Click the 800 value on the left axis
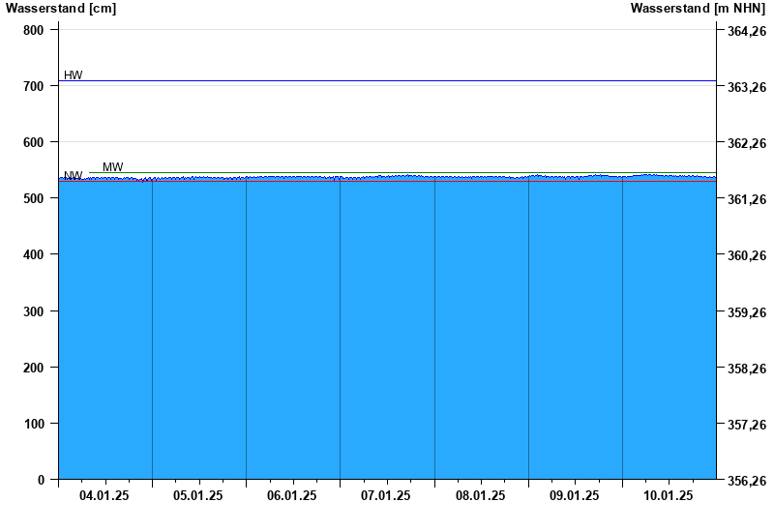The image size is (774, 532). coord(34,30)
